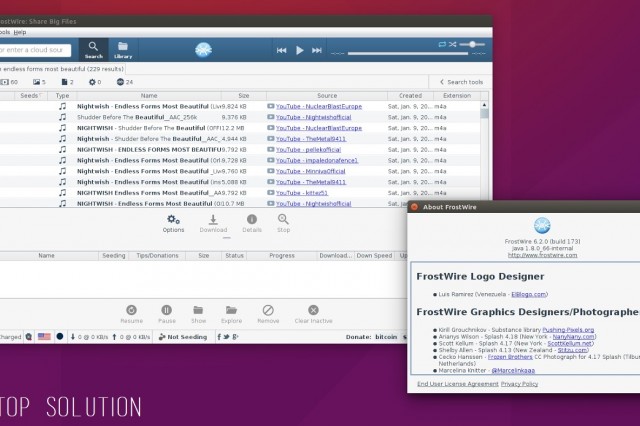640x426 pixels.
Task: Click the track progress bar
Action: pos(408,53)
